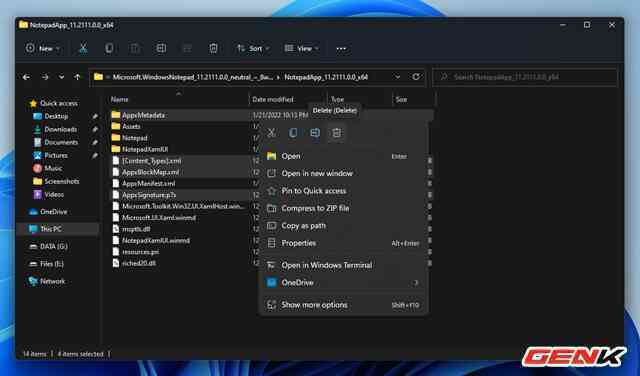Click the Rename icon in the toolbar
The image size is (640, 376).
161,49
